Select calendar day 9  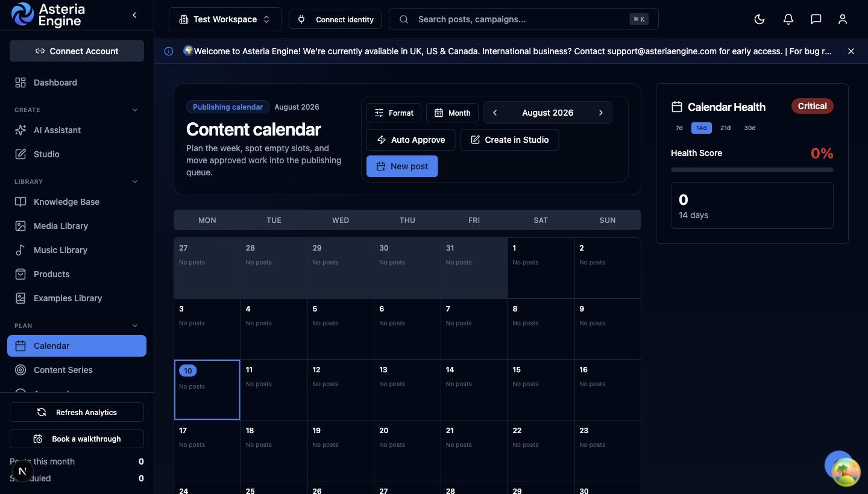[x=607, y=329]
